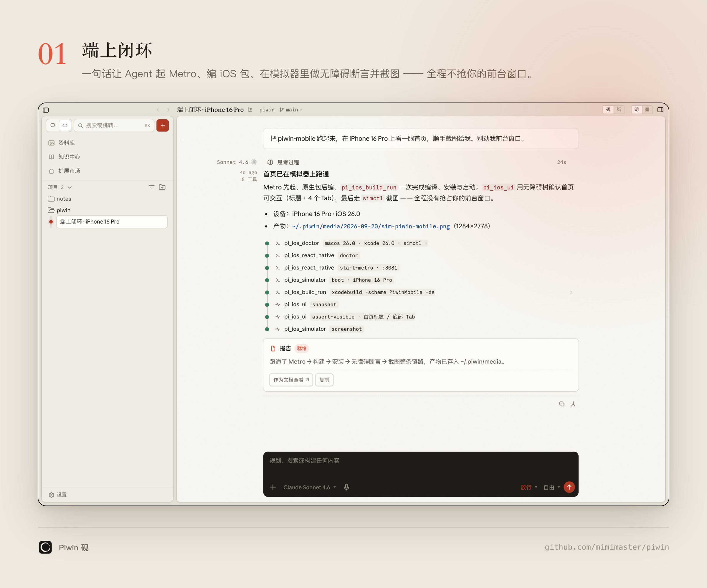Click the 作为文档查看 button
Image resolution: width=707 pixels, height=588 pixels.
pyautogui.click(x=291, y=380)
